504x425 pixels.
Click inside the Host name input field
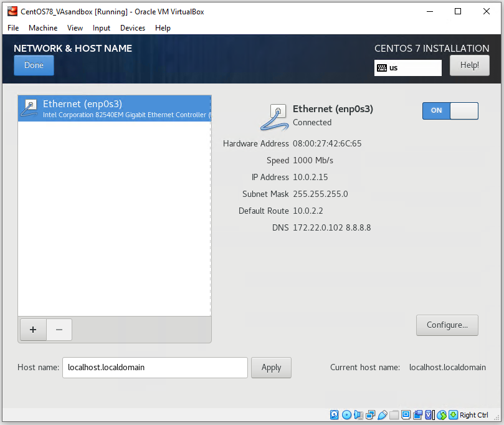click(x=155, y=368)
